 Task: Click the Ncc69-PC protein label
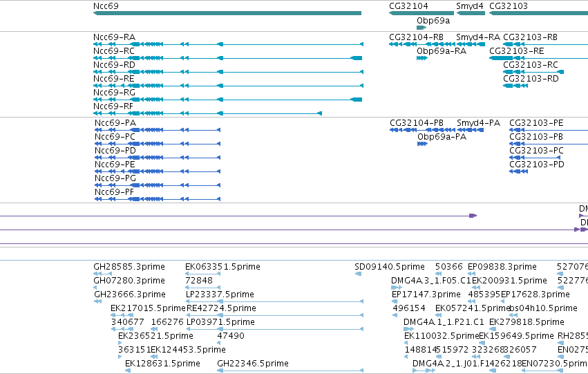point(115,137)
